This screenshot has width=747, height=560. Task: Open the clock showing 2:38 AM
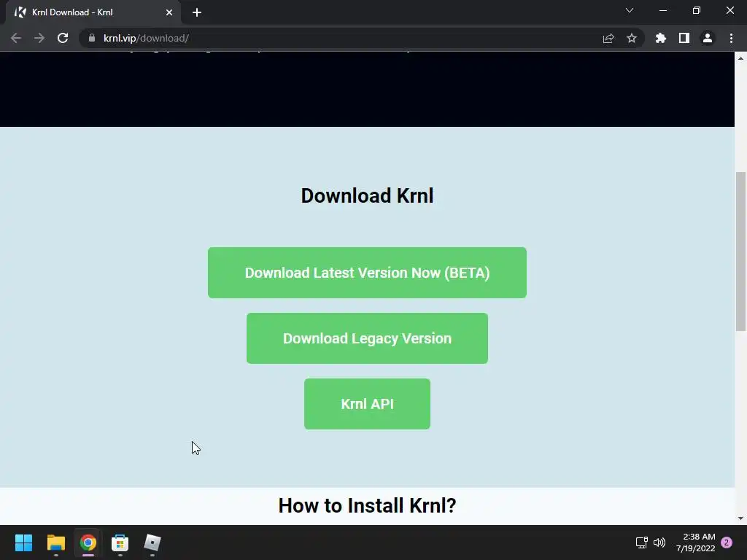click(695, 542)
